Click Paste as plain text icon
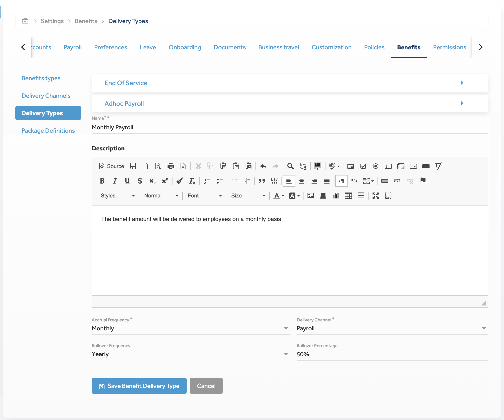This screenshot has width=504, height=420. pyautogui.click(x=236, y=166)
